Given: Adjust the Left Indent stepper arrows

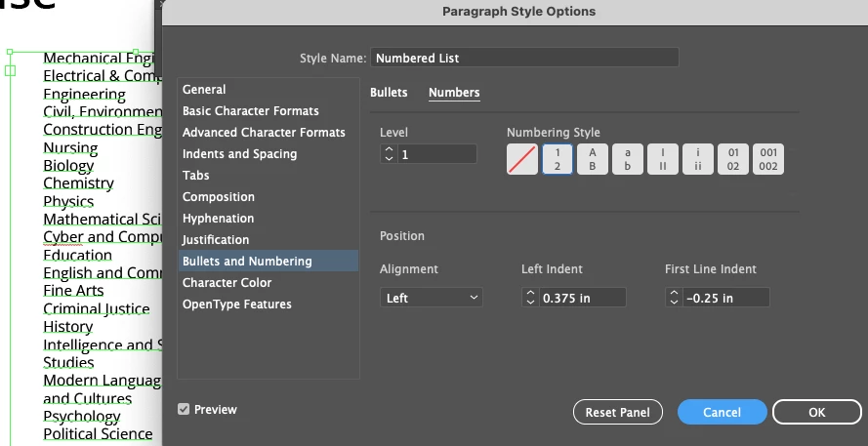Looking at the screenshot, I should pyautogui.click(x=531, y=298).
